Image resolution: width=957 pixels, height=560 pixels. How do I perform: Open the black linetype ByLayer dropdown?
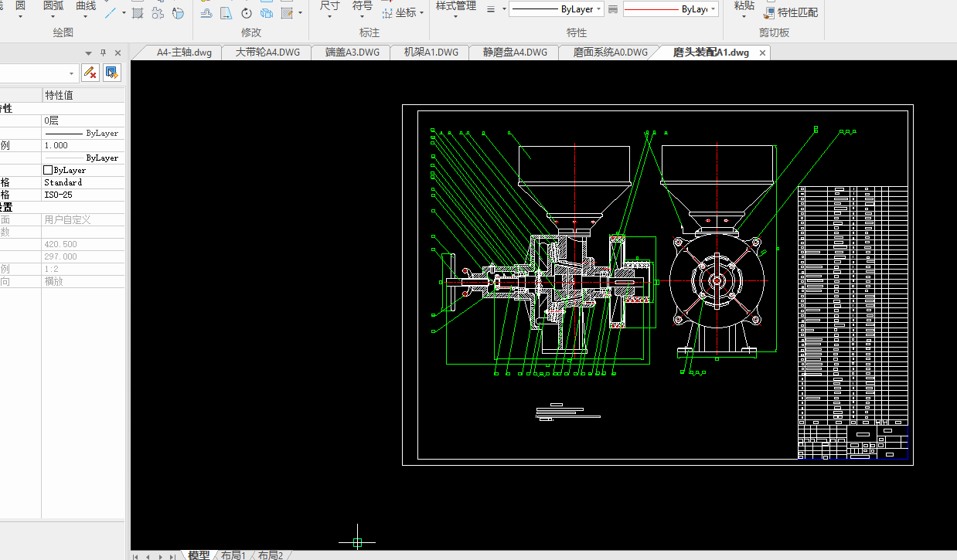click(599, 9)
